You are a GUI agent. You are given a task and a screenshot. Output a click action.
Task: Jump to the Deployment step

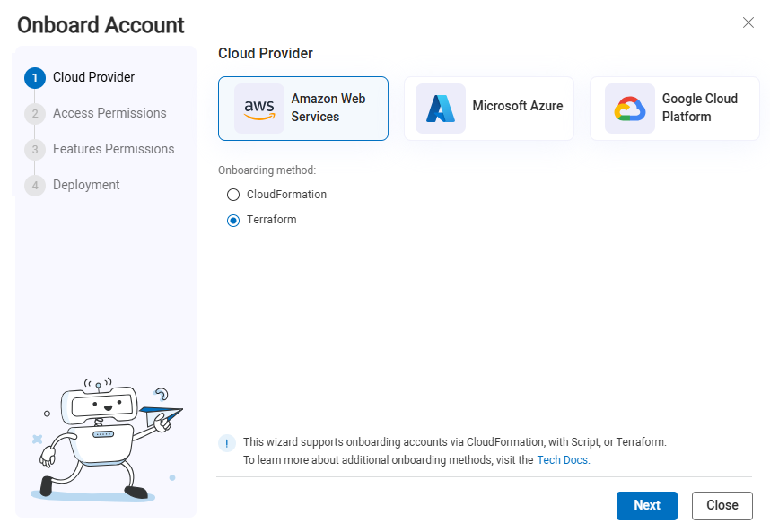(x=86, y=185)
